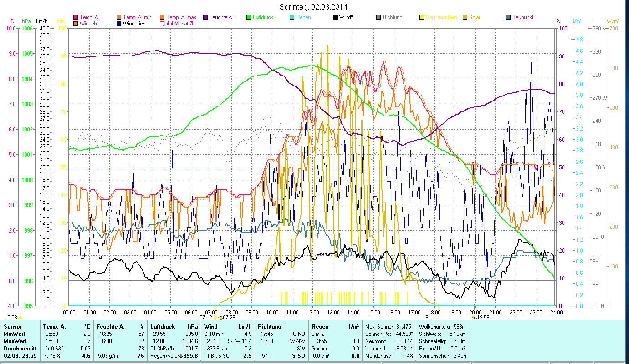The height and width of the screenshot is (364, 629).
Task: Click the current temperature value '4.6'
Action: [x=86, y=355]
